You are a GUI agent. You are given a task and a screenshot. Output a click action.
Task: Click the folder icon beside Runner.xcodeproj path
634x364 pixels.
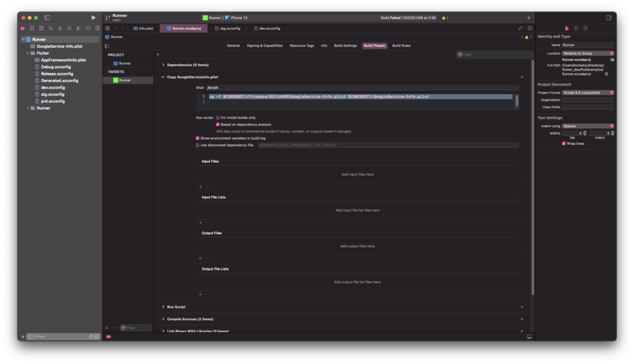(612, 60)
